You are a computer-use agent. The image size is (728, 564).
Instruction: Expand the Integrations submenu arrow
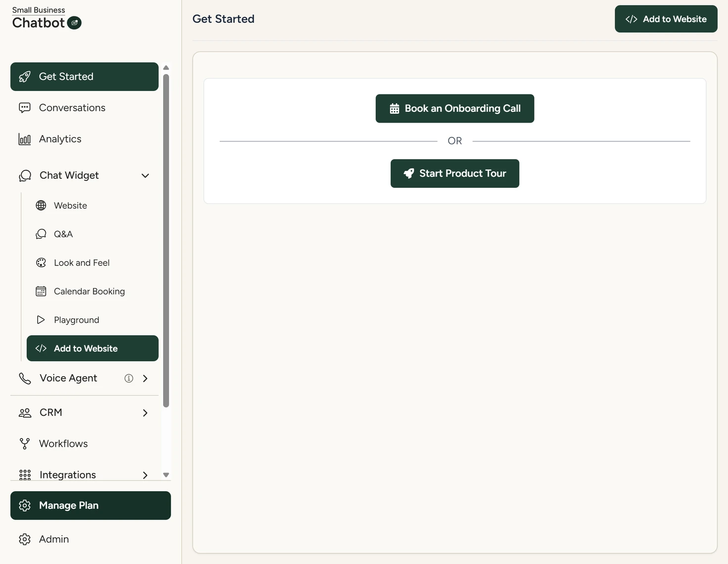145,475
